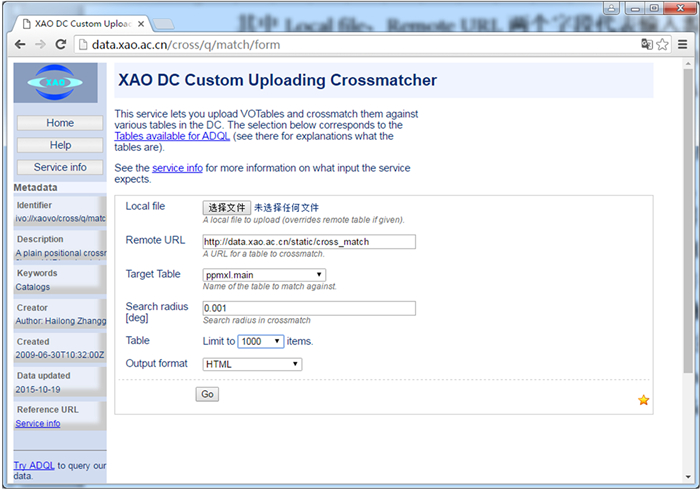Viewport: 700px width, 489px height.
Task: Open a new browser tab
Action: [165, 22]
